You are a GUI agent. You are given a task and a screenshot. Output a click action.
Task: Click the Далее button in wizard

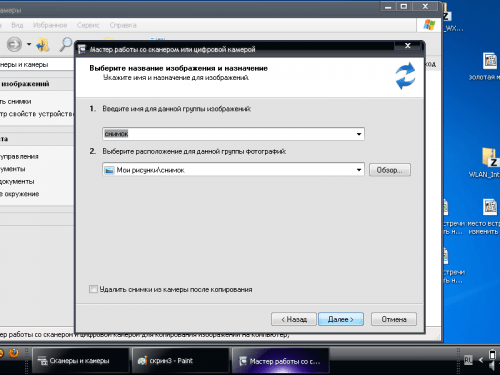click(341, 319)
